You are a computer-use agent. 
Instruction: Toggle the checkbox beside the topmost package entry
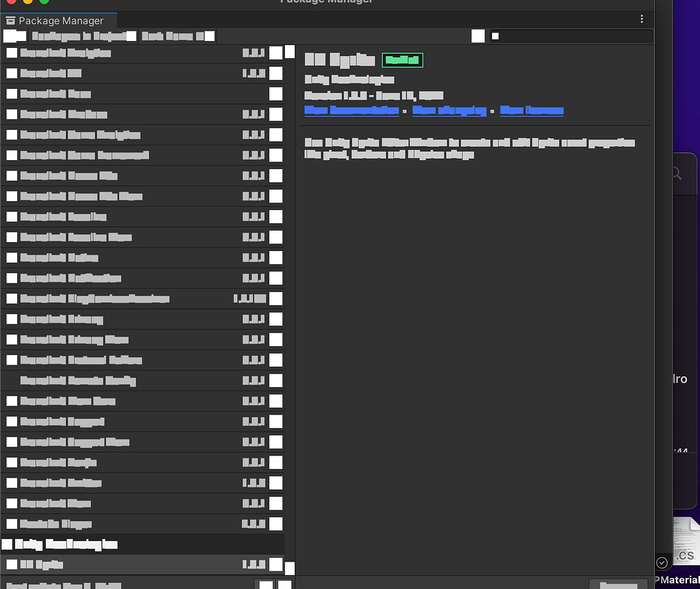pyautogui.click(x=11, y=52)
